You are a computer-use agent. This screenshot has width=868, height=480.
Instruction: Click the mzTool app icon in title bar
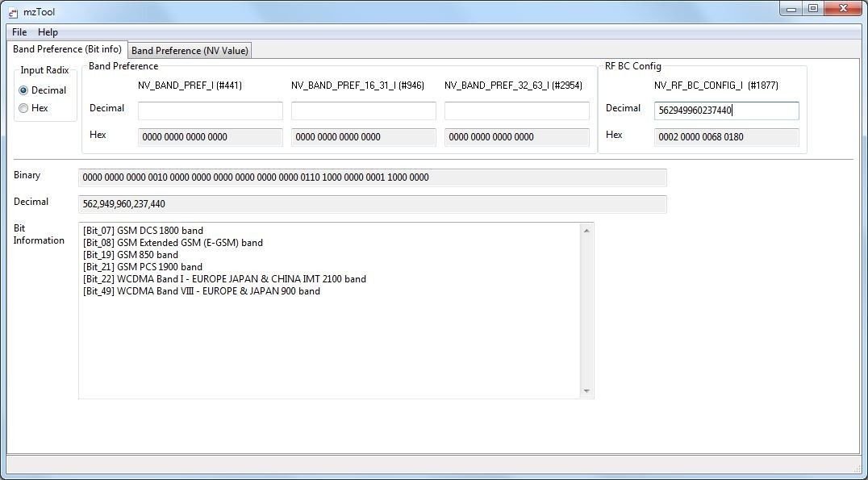pos(13,12)
